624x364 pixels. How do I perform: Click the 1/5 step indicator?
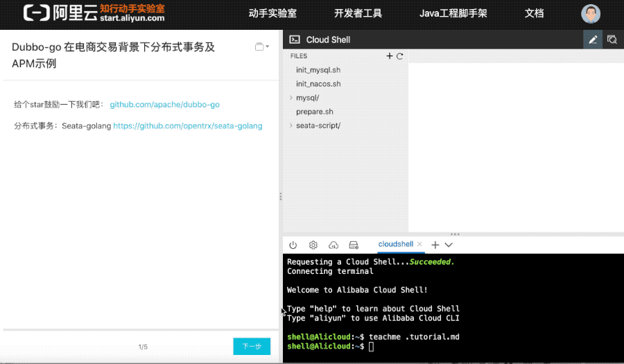tap(143, 347)
